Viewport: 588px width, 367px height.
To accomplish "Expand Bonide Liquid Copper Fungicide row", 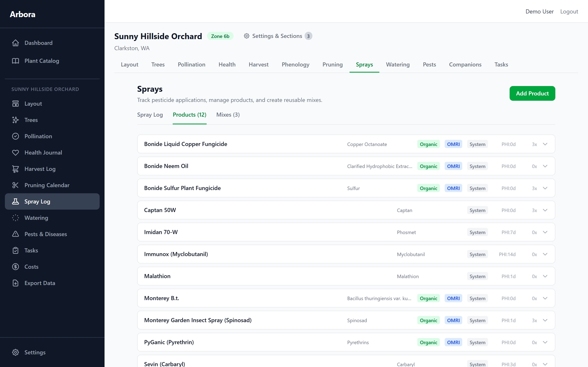I will point(545,144).
